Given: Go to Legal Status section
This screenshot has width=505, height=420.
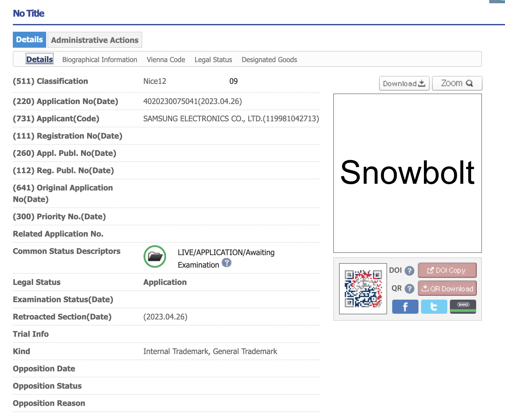Looking at the screenshot, I should tap(213, 60).
